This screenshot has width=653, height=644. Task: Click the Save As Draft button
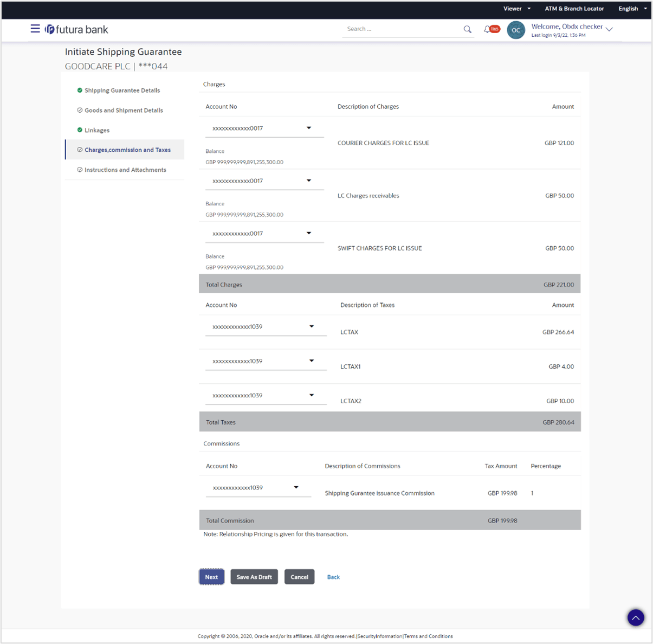click(x=254, y=576)
